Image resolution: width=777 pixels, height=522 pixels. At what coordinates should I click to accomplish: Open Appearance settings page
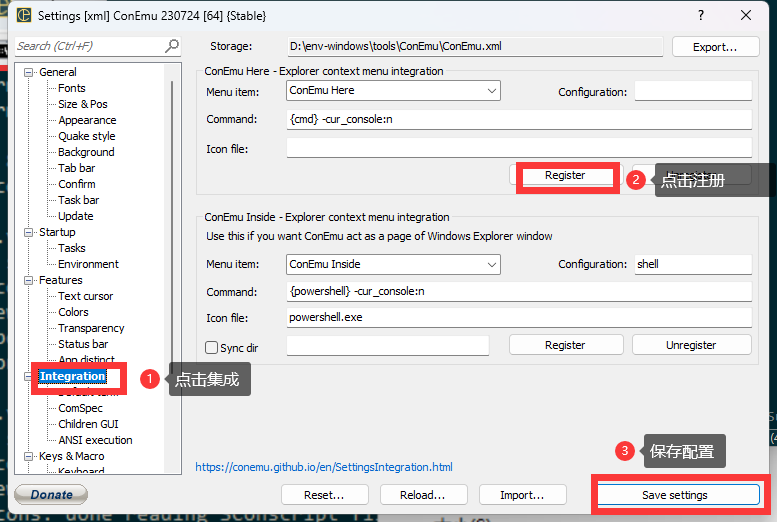[x=87, y=120]
